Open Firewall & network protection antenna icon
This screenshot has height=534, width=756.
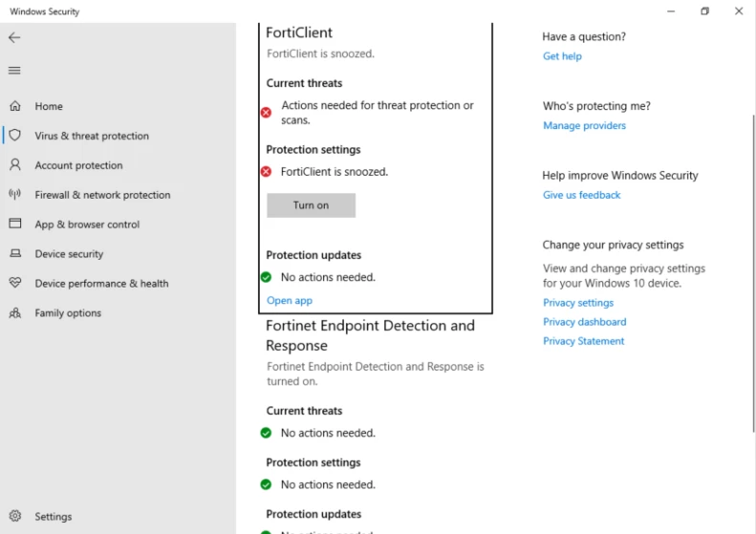[15, 194]
